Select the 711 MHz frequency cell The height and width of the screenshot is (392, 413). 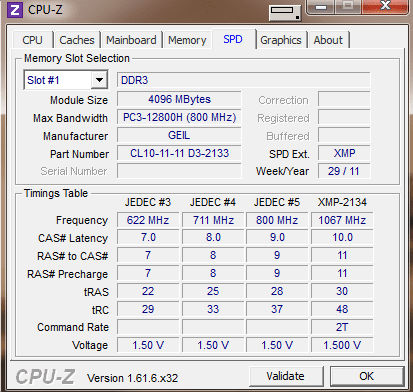[x=213, y=220]
